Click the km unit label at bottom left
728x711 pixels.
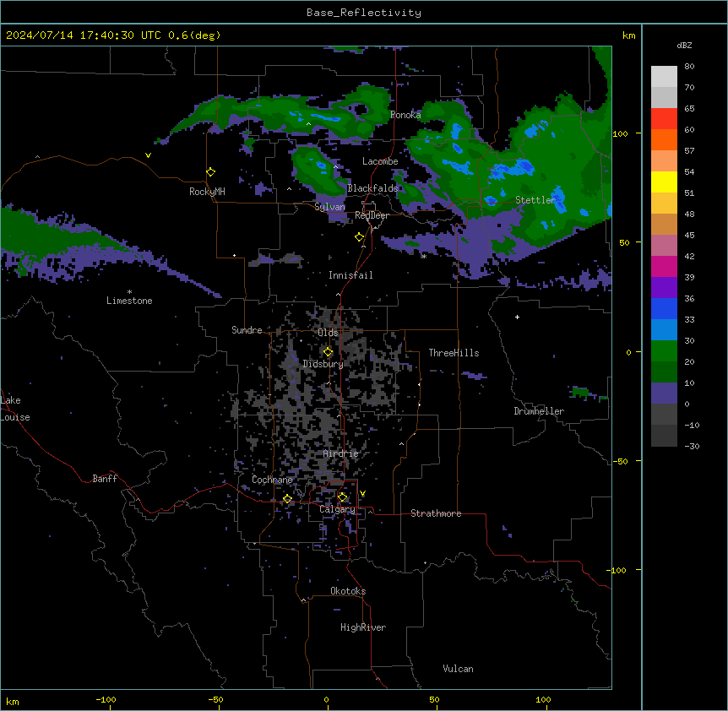point(13,702)
